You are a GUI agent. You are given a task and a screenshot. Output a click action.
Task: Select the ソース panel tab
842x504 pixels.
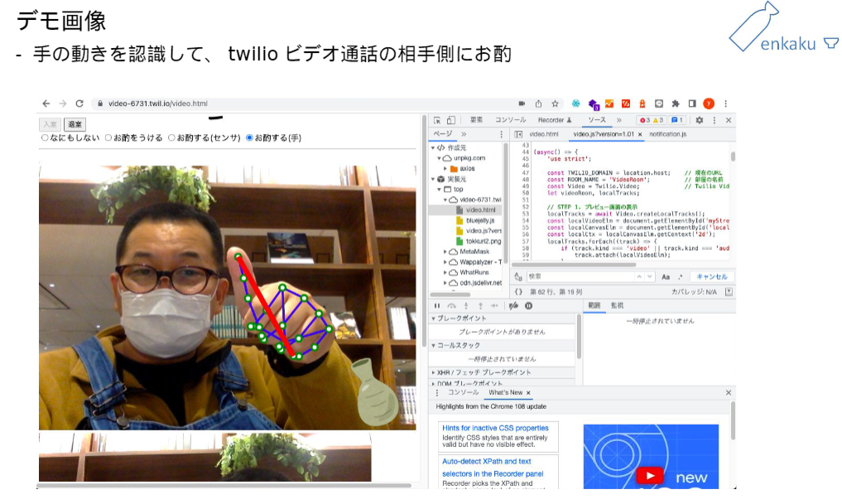pyautogui.click(x=597, y=120)
